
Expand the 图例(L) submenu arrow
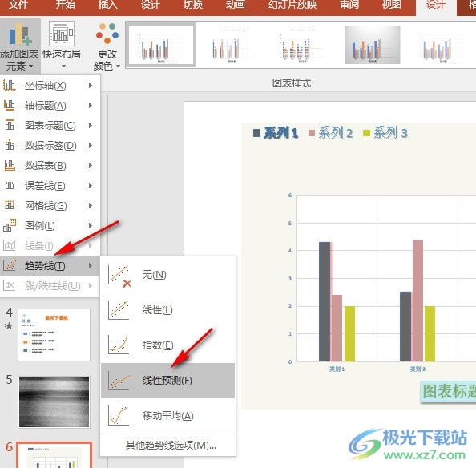(91, 225)
